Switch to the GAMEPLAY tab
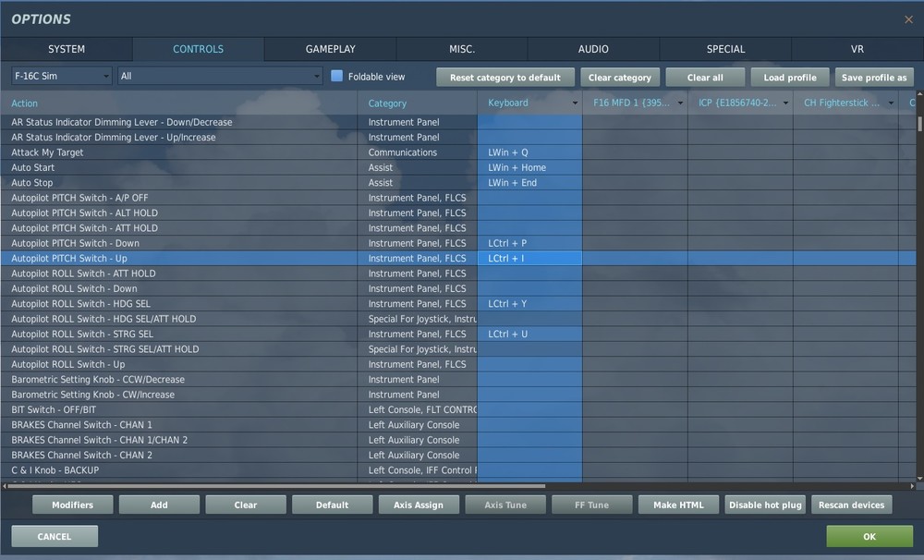 click(x=330, y=49)
